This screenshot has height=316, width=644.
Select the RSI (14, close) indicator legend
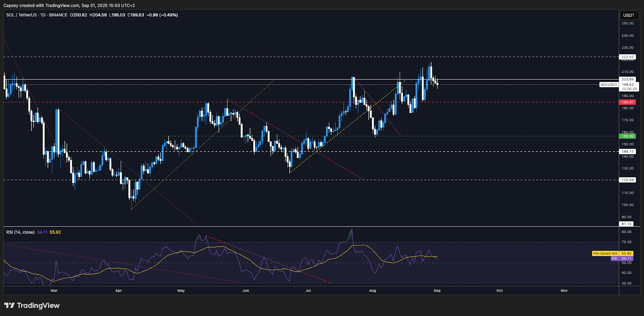point(20,232)
